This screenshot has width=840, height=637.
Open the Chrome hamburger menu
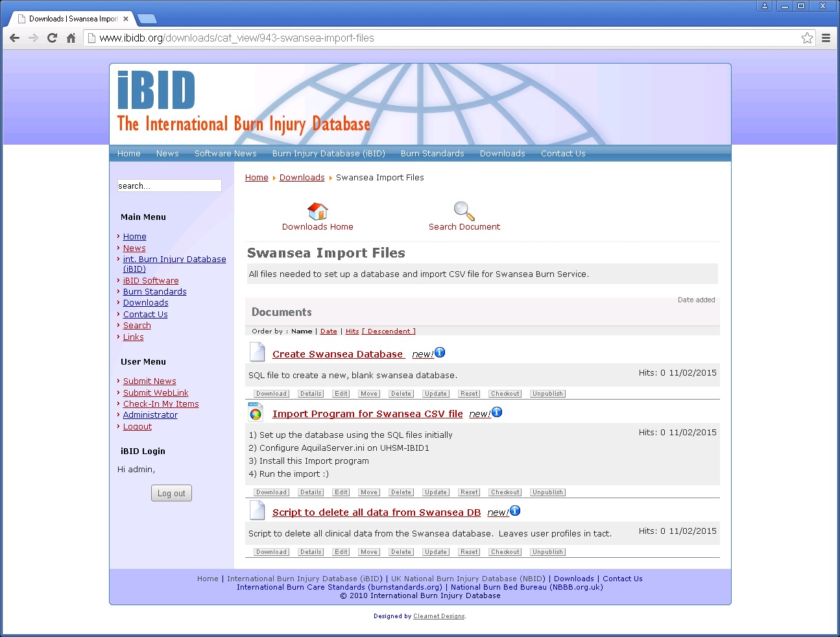point(826,38)
